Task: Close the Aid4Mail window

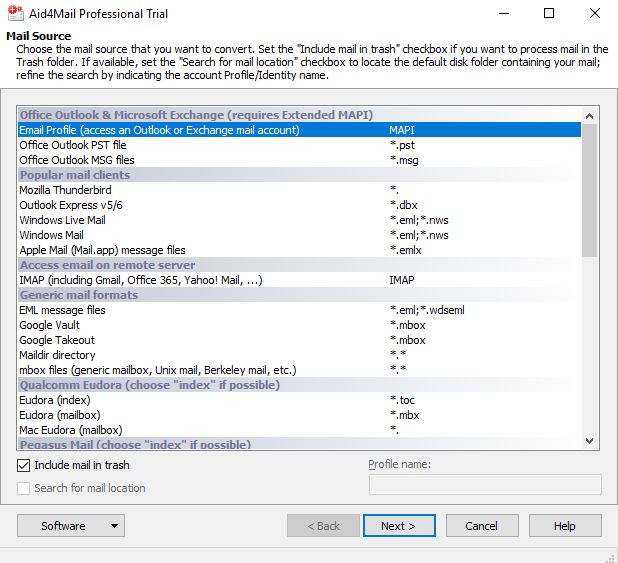Action: coord(595,13)
